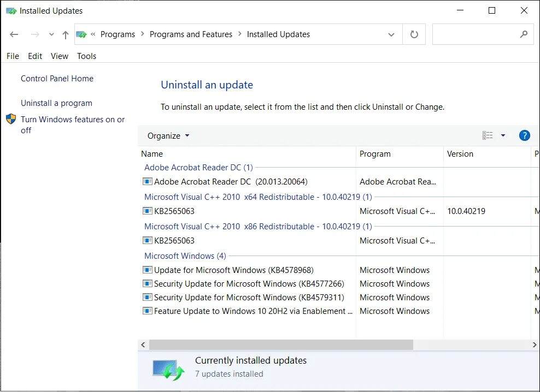Click Installed Updates breadcrumb segment
The image size is (540, 392).
tap(278, 34)
